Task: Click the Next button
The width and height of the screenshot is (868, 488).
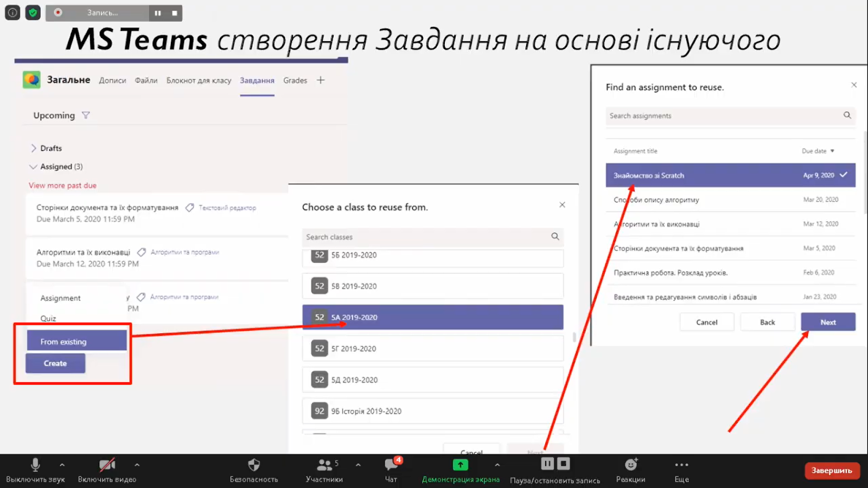Action: point(828,322)
